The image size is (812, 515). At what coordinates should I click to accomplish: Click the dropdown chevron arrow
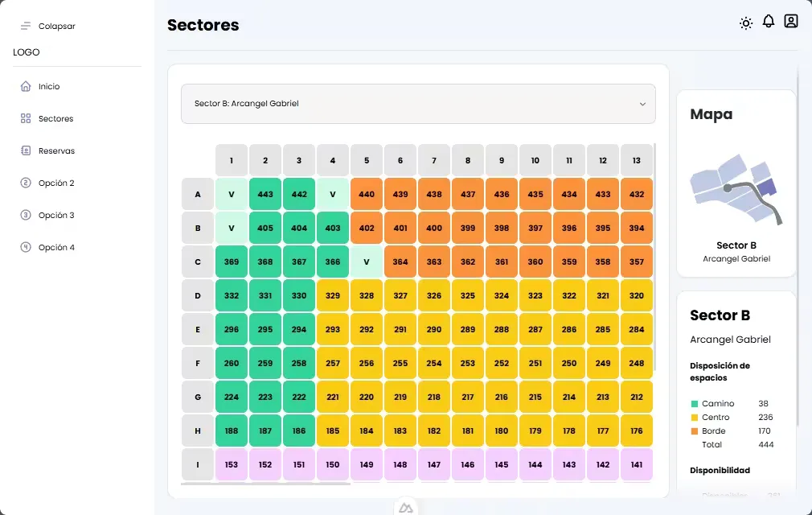[x=642, y=104]
